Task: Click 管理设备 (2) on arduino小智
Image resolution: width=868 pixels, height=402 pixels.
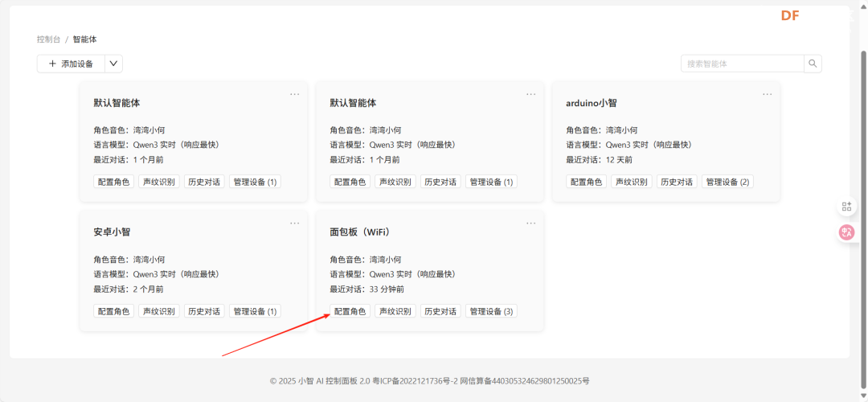Action: tap(727, 182)
